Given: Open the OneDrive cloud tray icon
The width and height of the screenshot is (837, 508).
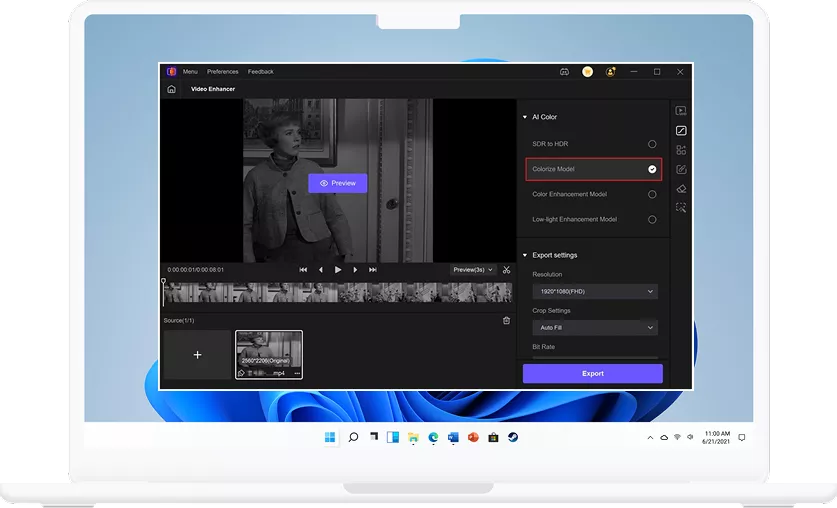Looking at the screenshot, I should (x=664, y=438).
